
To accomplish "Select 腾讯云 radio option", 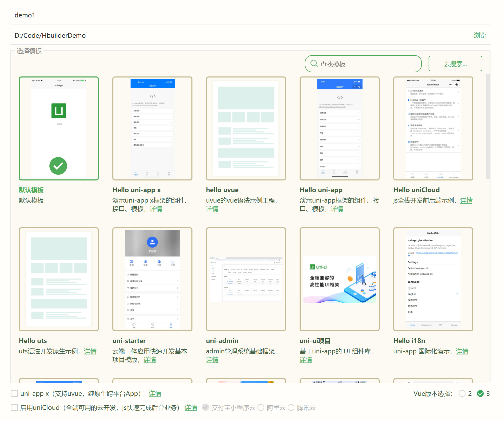I will (x=291, y=407).
